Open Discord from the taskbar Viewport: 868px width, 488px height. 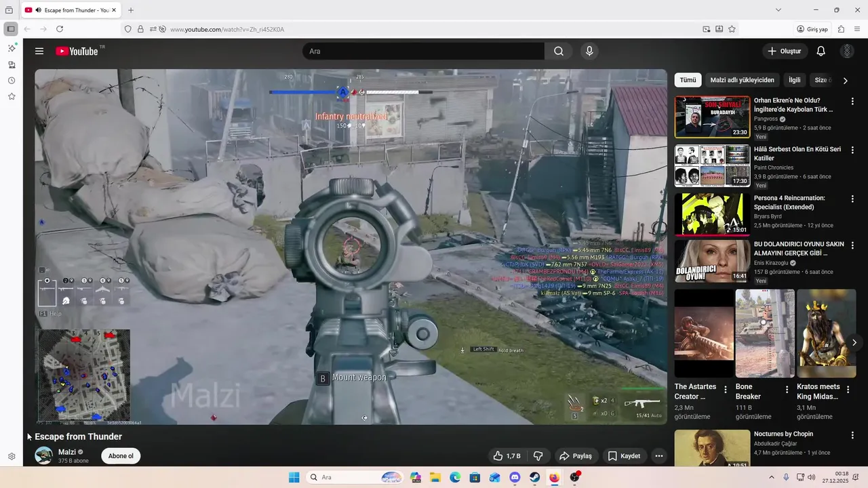(x=515, y=477)
